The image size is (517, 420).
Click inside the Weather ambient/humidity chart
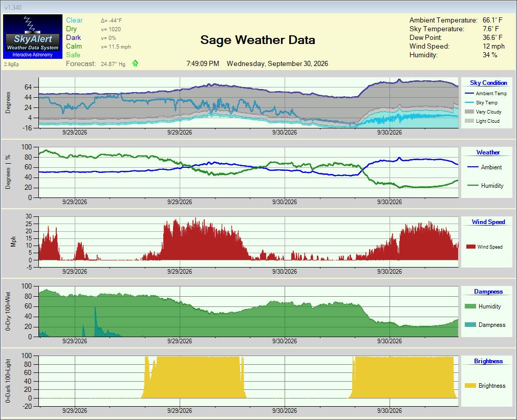[x=249, y=172]
